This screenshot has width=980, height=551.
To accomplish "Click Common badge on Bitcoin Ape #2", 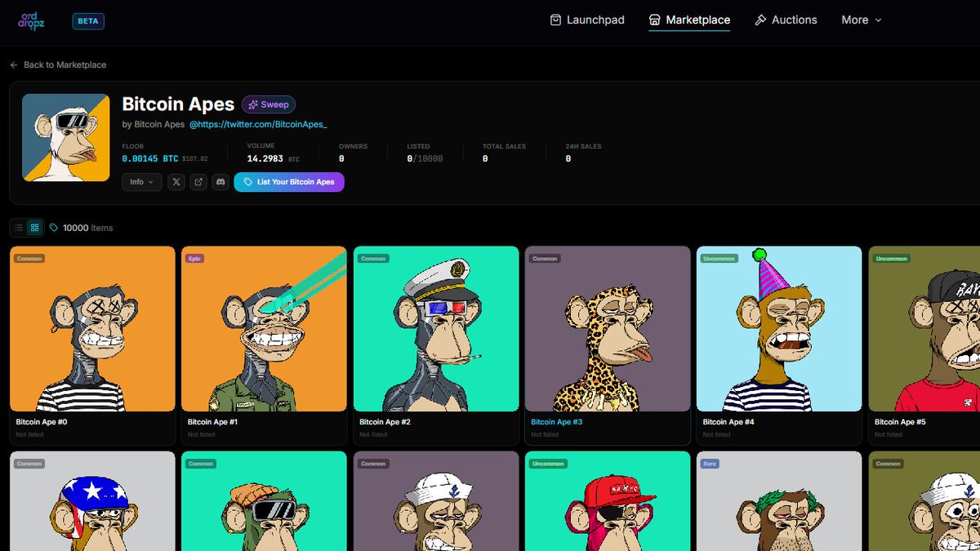I will [373, 259].
